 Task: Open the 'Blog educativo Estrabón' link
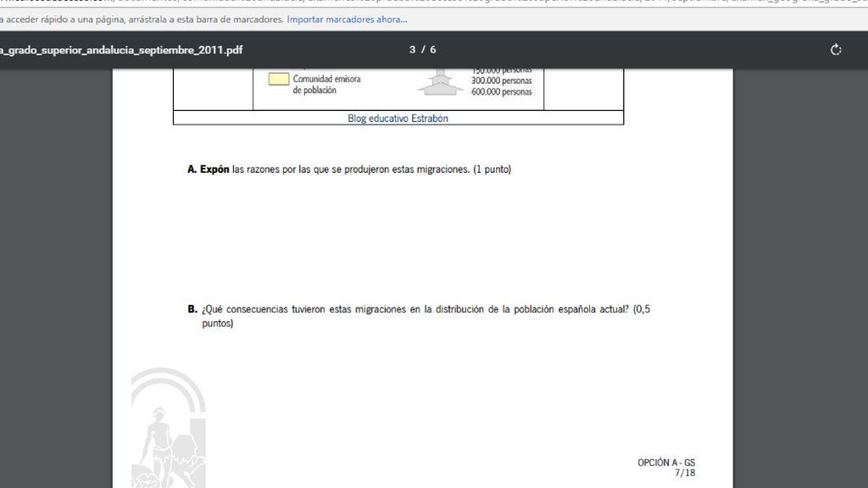click(x=398, y=118)
